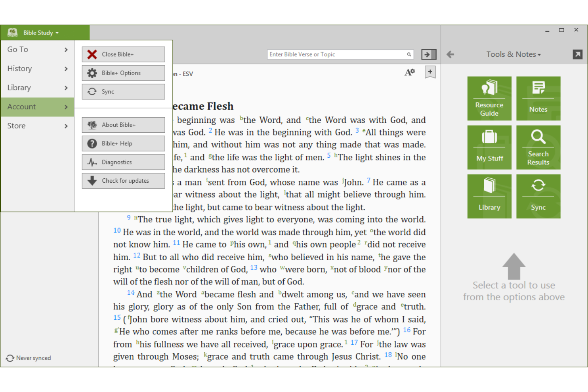This screenshot has width=588, height=392.
Task: Click the History submenu chevron
Action: click(x=66, y=69)
